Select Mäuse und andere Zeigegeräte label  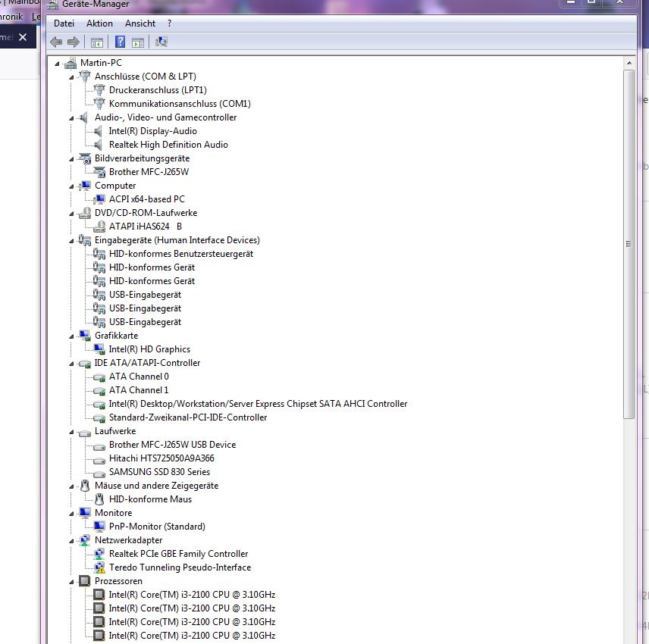click(x=156, y=485)
